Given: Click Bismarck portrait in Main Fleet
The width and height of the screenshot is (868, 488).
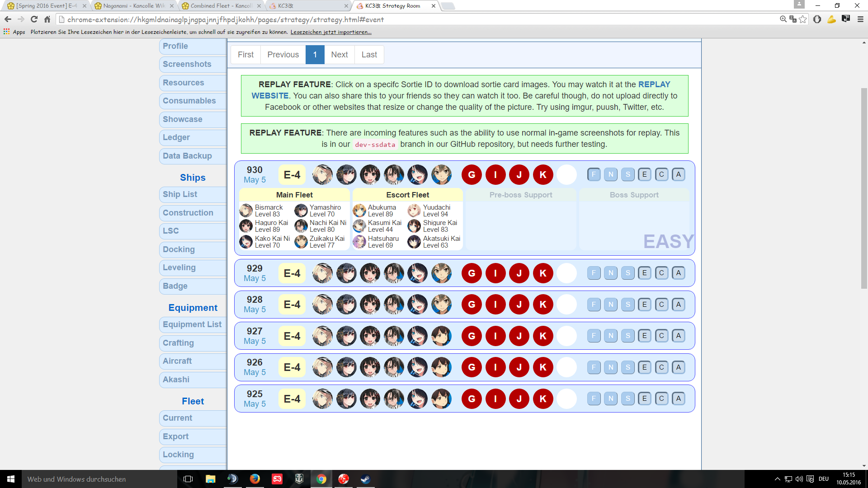Looking at the screenshot, I should coord(246,211).
